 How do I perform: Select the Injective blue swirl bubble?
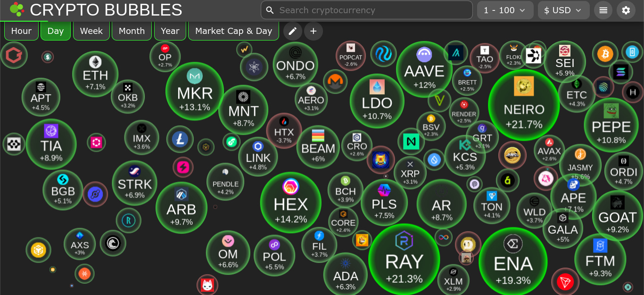click(383, 54)
